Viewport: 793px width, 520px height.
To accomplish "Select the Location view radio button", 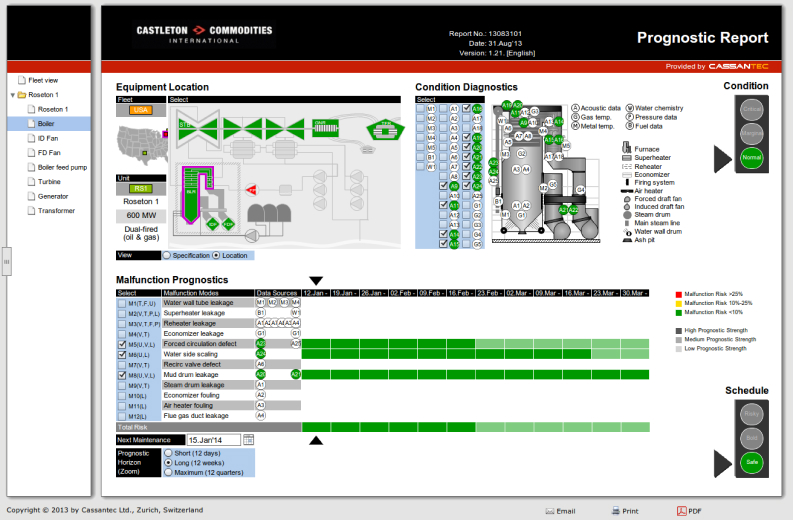I will tap(216, 255).
